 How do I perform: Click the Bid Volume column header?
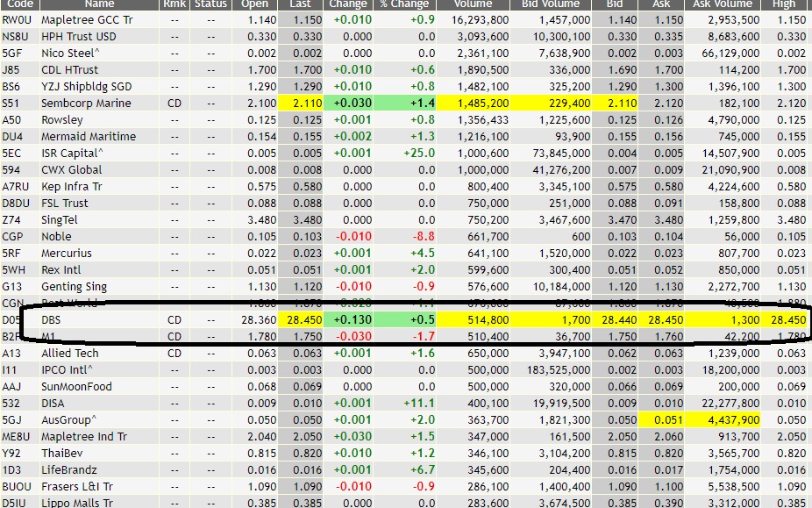click(551, 4)
